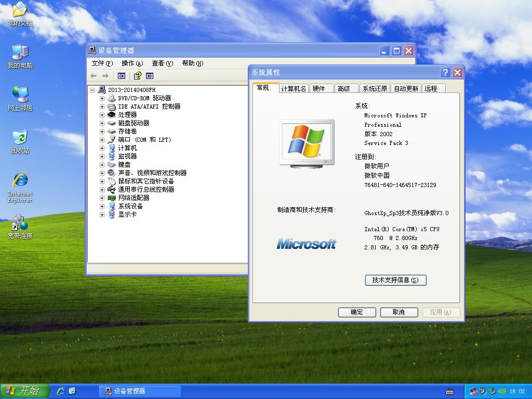Click the Properties toolbar icon with question mark
This screenshot has height=399, width=532.
(137, 76)
